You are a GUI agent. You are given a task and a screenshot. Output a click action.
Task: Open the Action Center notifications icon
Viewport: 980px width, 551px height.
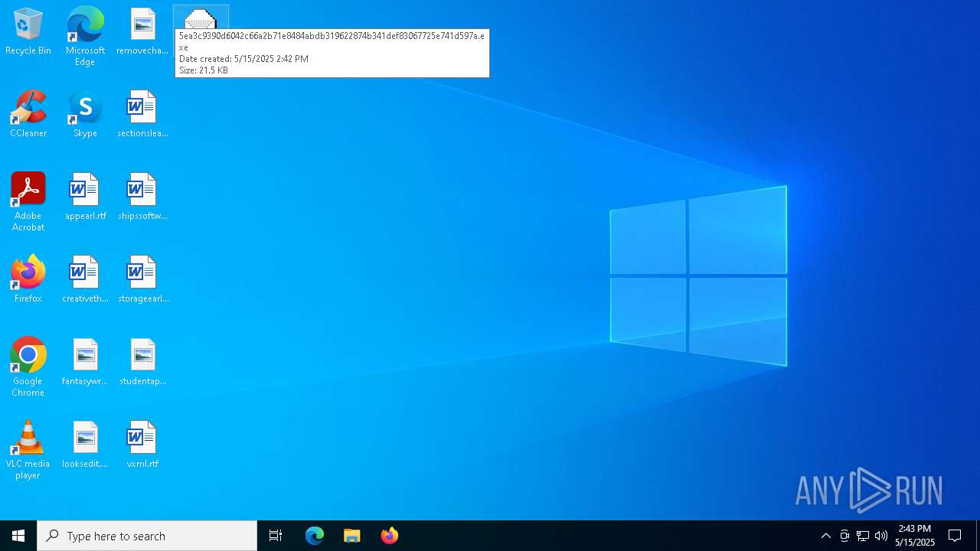tap(955, 536)
